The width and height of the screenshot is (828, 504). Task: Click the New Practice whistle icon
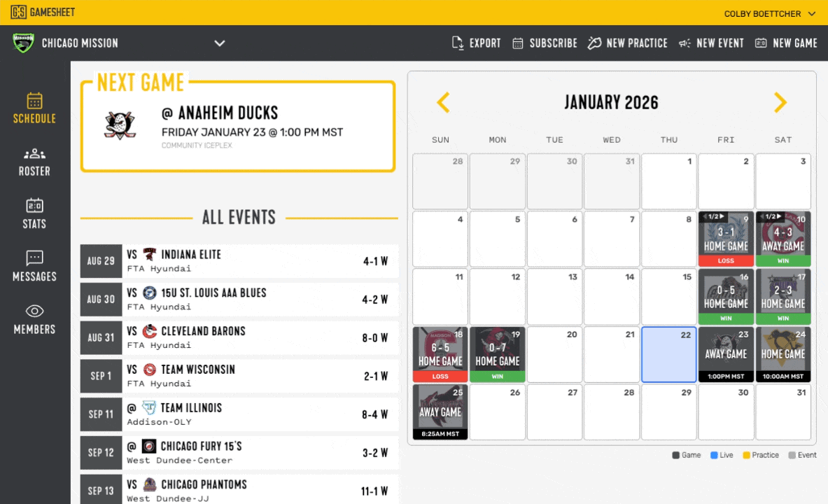click(x=595, y=43)
